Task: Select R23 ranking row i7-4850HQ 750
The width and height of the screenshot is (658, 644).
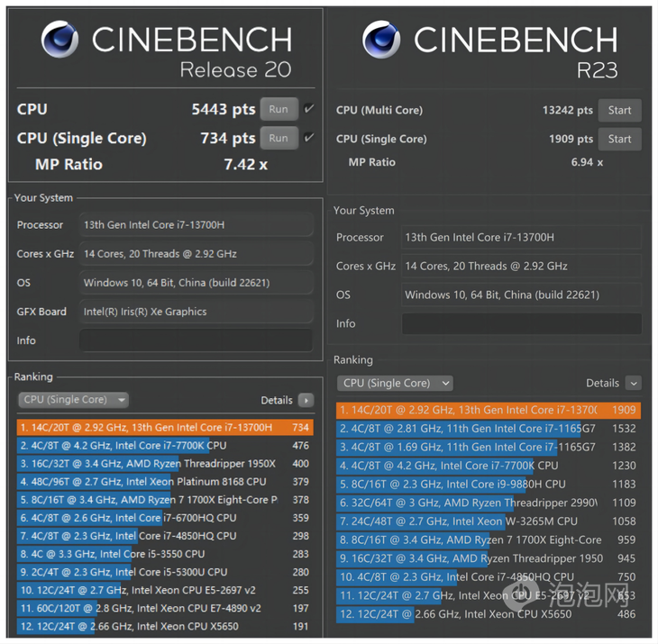Action: [x=489, y=577]
